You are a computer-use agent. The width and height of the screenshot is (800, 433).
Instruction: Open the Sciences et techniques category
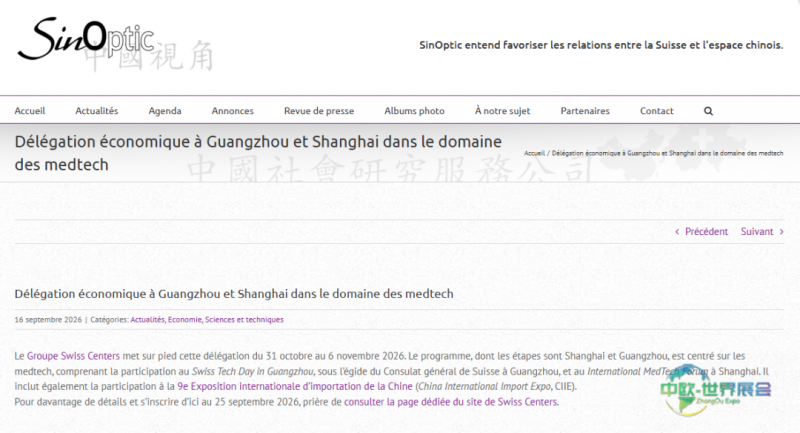pyautogui.click(x=244, y=320)
